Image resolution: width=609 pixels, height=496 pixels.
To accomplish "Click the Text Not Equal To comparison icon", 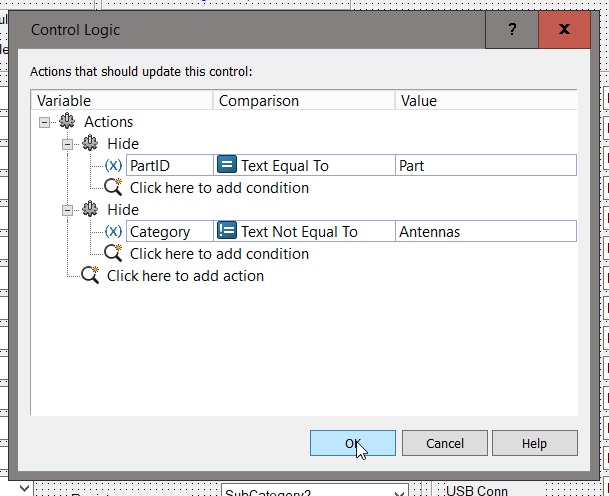I will [227, 230].
